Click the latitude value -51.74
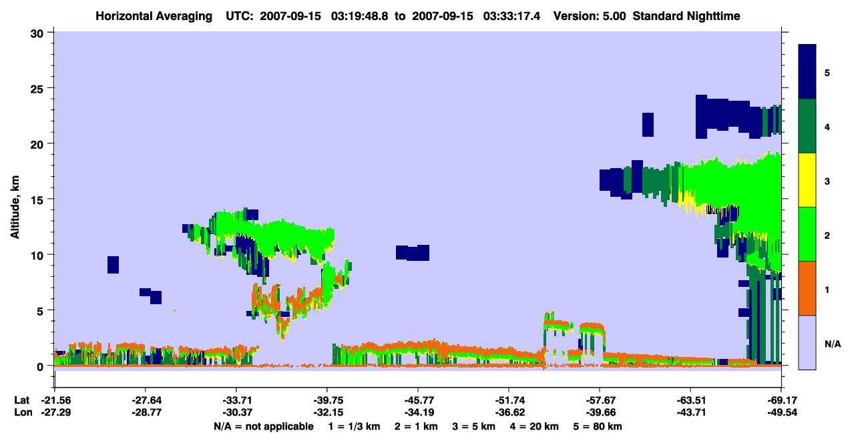This screenshot has height=445, width=868. (x=508, y=400)
